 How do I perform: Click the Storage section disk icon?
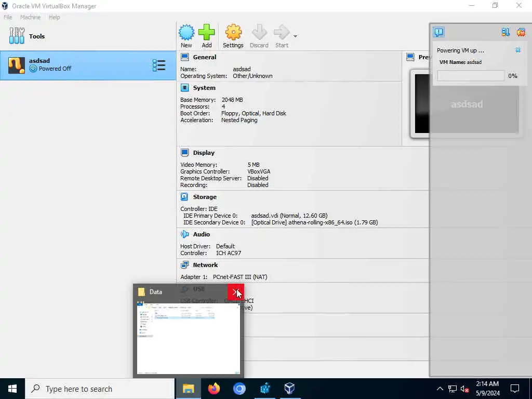pos(184,197)
